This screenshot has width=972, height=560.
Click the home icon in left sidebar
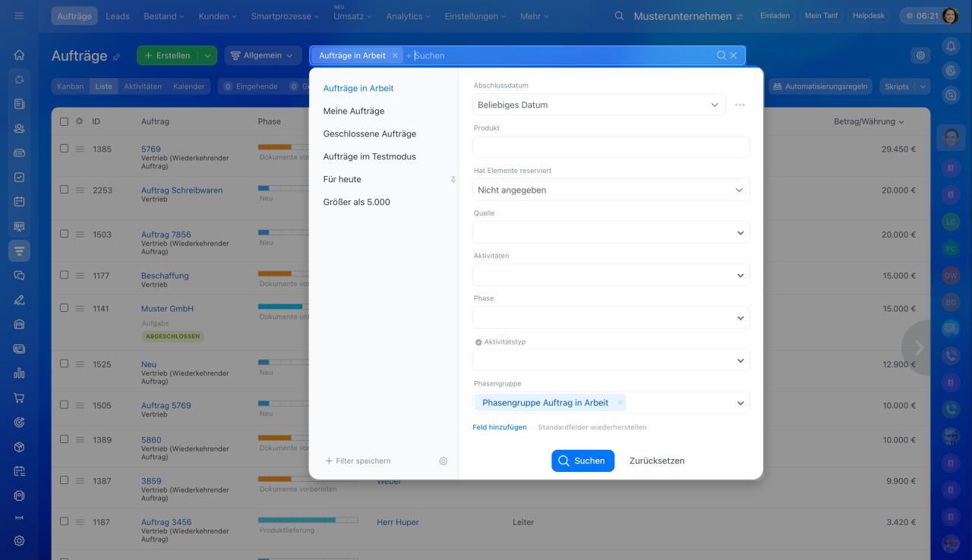coord(19,55)
